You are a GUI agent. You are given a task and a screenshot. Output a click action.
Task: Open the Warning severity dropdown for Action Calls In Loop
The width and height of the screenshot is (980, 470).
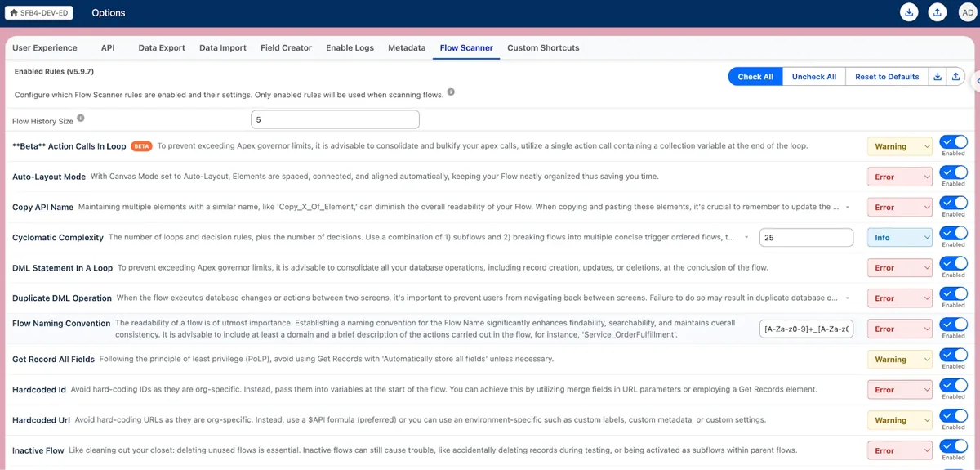899,146
